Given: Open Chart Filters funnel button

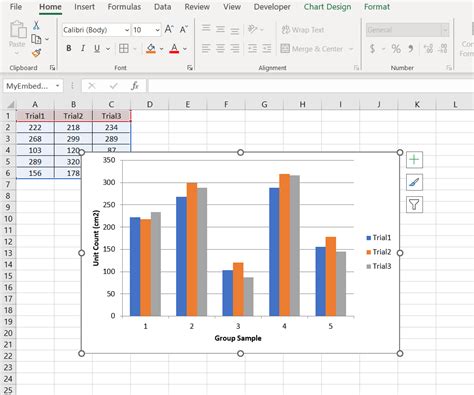Looking at the screenshot, I should point(414,204).
